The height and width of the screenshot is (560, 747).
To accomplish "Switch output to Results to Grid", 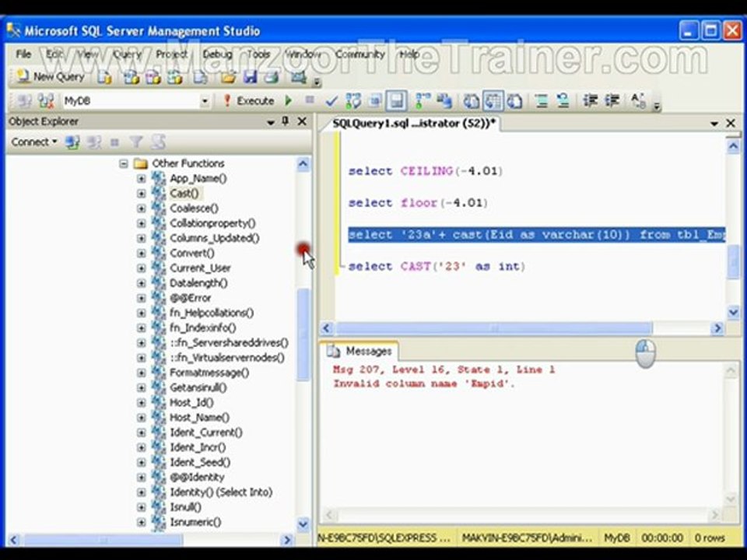I will (493, 101).
